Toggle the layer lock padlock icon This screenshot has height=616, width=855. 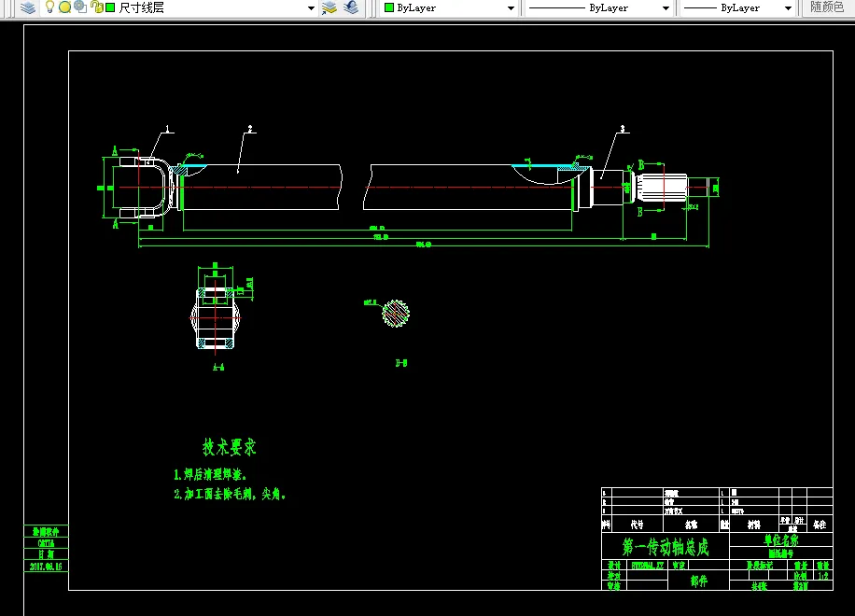[96, 7]
